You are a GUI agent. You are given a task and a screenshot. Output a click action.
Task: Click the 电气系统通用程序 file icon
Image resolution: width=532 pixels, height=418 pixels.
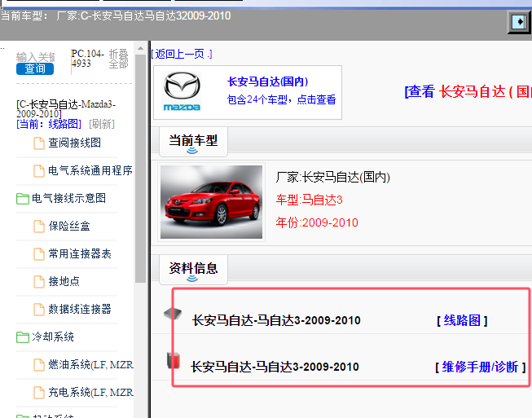38,171
